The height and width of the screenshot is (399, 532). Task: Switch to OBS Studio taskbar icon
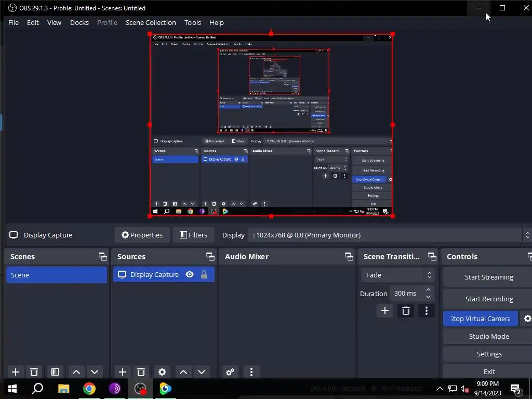coord(140,389)
